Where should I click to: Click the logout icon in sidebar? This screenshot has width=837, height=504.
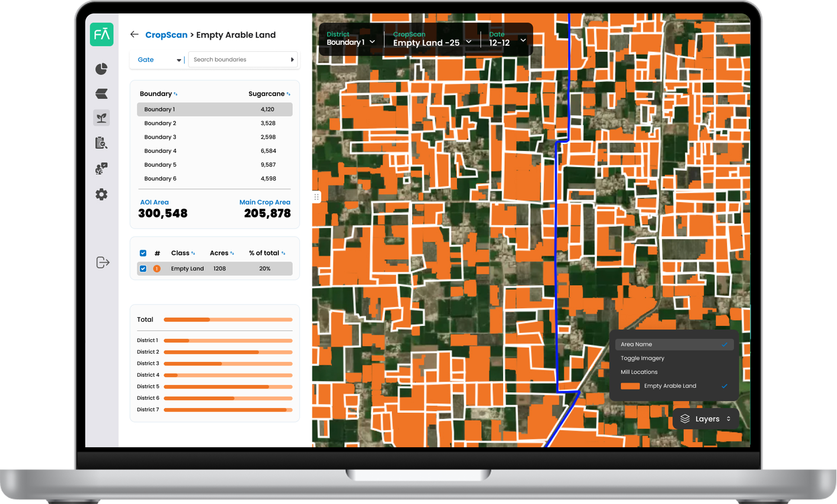coord(103,263)
